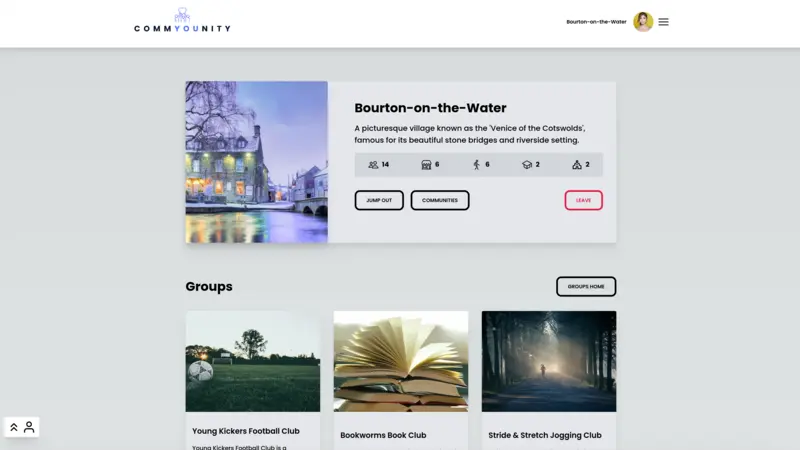This screenshot has height=450, width=800.
Task: Click the open books thumbnail
Action: pyautogui.click(x=401, y=361)
